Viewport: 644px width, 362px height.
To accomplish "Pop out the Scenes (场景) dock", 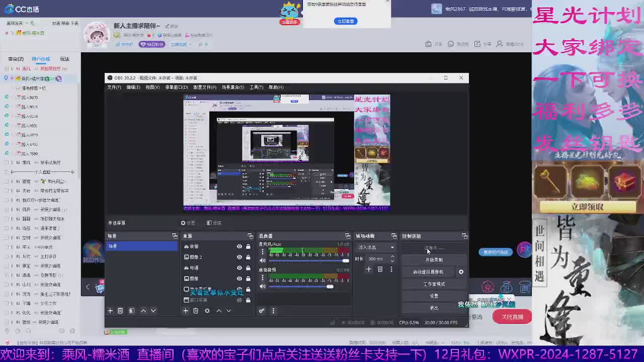I will tap(175, 236).
